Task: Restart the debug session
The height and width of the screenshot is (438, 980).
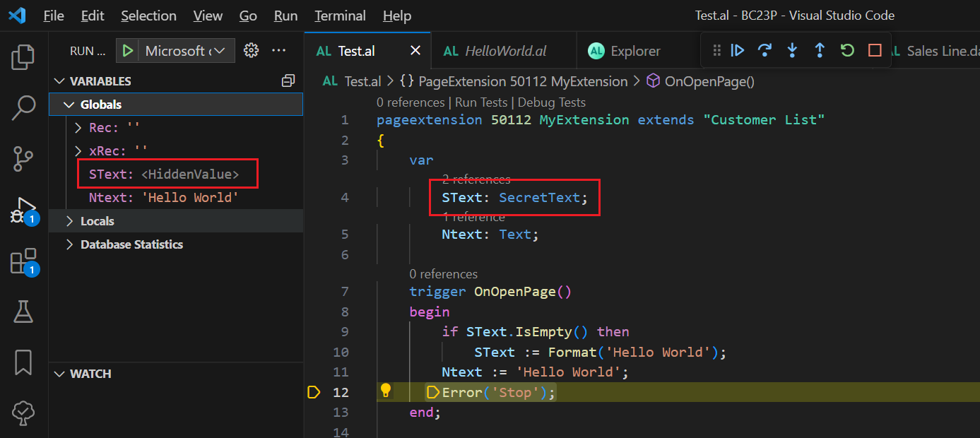Action: click(847, 50)
